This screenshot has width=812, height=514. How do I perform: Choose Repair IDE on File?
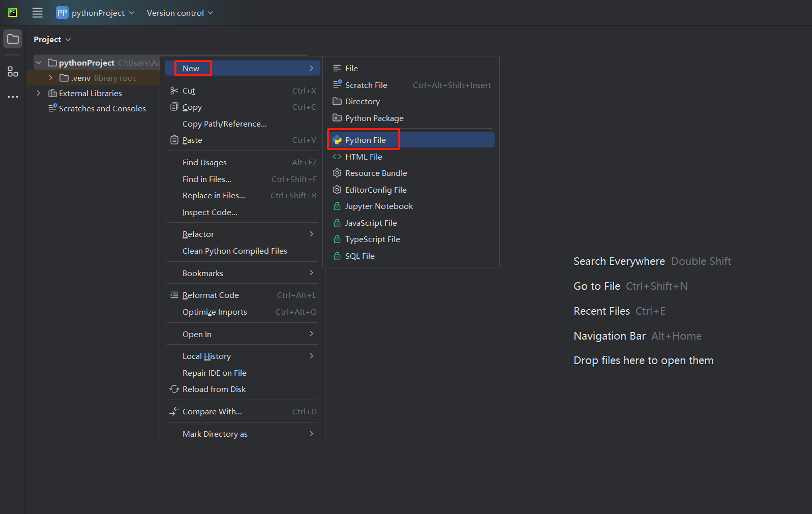coord(243,373)
